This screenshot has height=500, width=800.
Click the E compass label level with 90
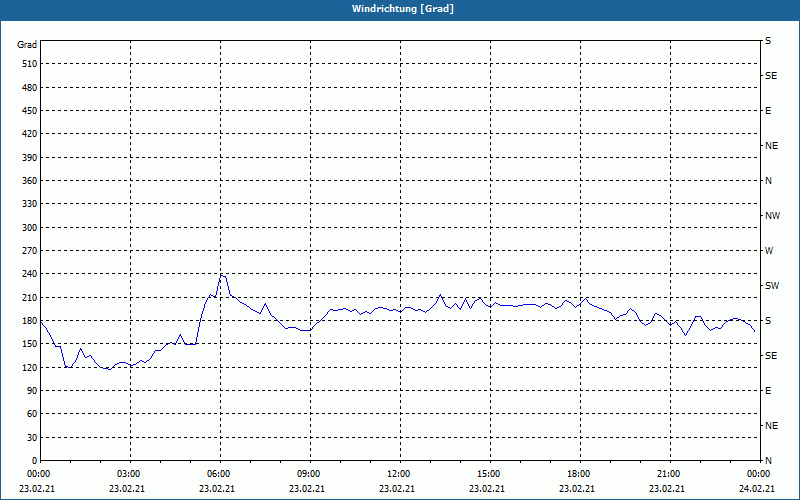(x=768, y=391)
